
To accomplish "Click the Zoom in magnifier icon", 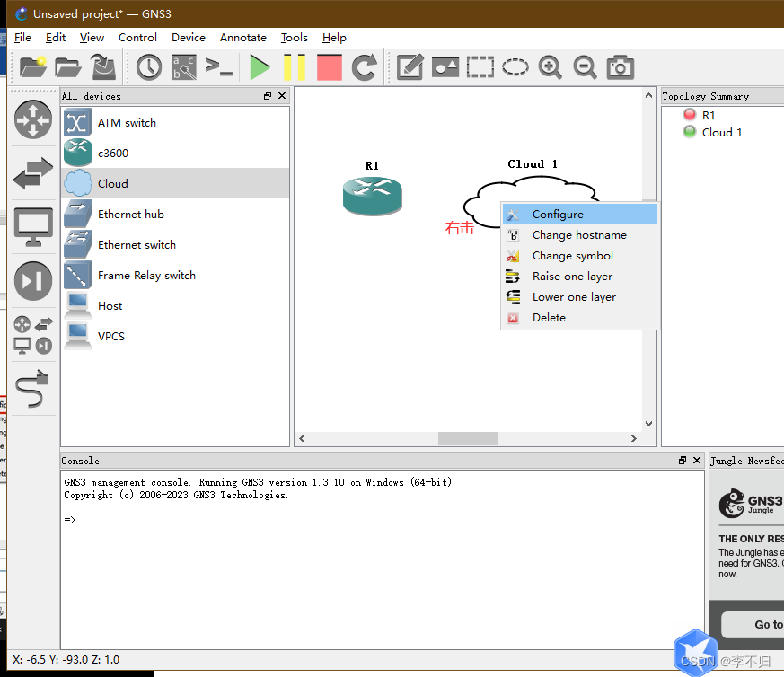I will (x=550, y=67).
